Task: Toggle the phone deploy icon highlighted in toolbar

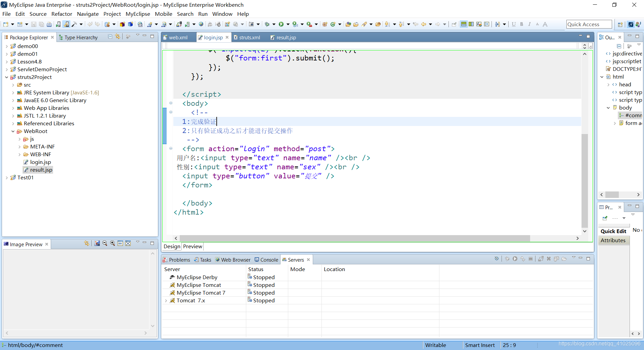Action: coord(66,24)
